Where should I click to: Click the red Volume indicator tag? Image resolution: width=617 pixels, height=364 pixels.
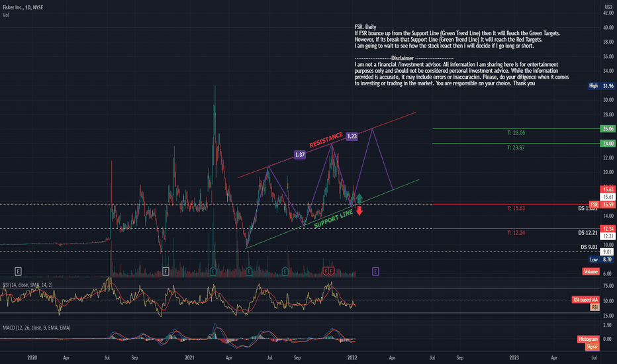[x=591, y=271]
